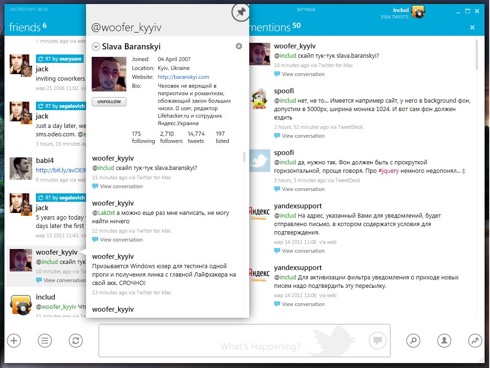Open website link baranskyi.com
Image resolution: width=490 pixels, height=368 pixels.
click(183, 77)
